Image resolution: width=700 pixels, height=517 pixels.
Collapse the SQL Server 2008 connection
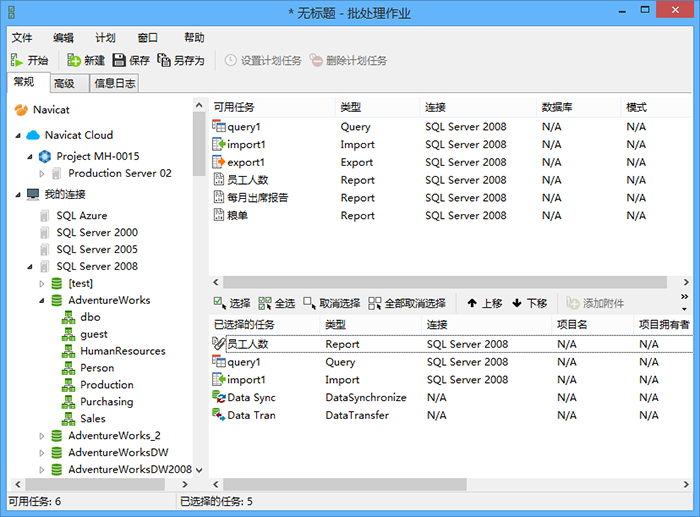(x=30, y=267)
